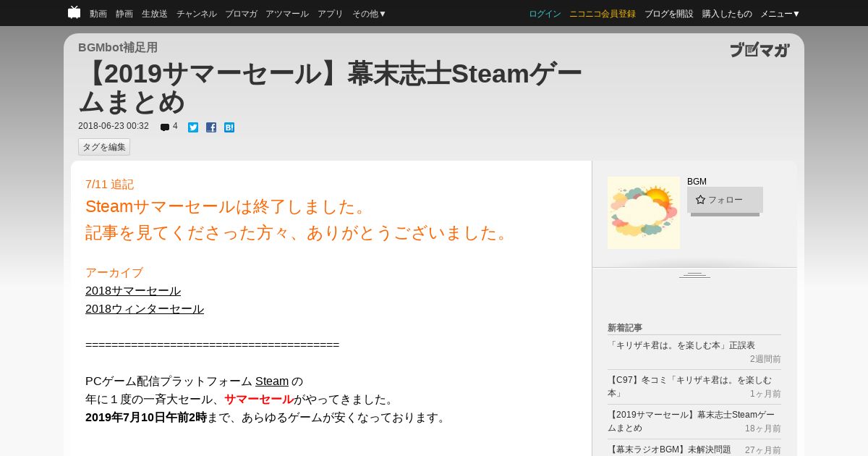Viewport: 868px width, 456px height.
Task: Click the BGM author avatar thumbnail
Action: tap(644, 213)
